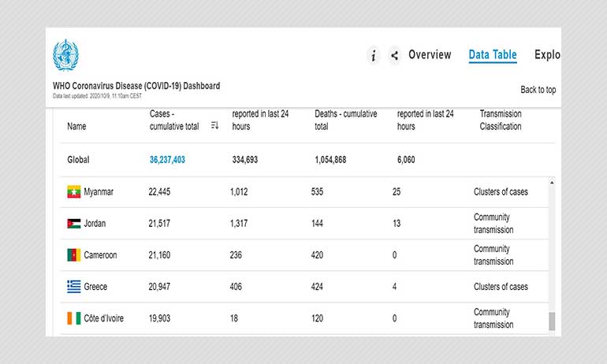Click Cases - cumulative total header
Image resolution: width=607 pixels, height=364 pixels.
click(x=174, y=120)
